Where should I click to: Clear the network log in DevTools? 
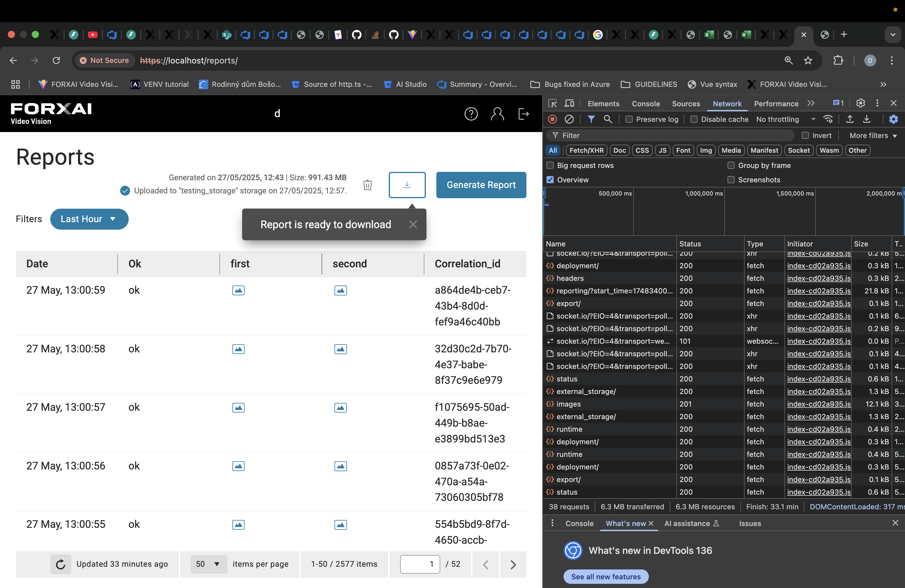coord(569,119)
